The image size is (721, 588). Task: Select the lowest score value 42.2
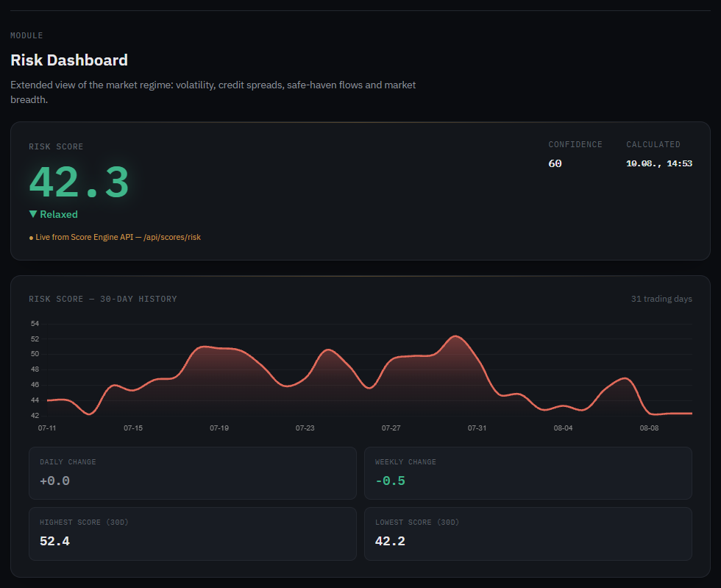[x=390, y=541]
